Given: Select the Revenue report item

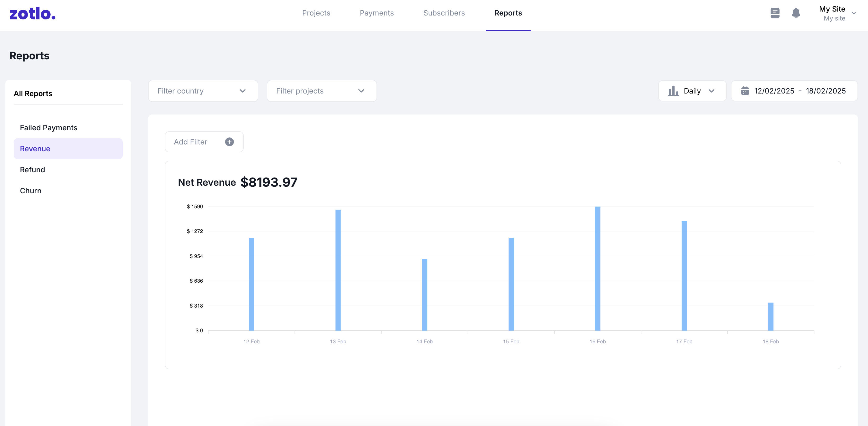Looking at the screenshot, I should (x=35, y=149).
